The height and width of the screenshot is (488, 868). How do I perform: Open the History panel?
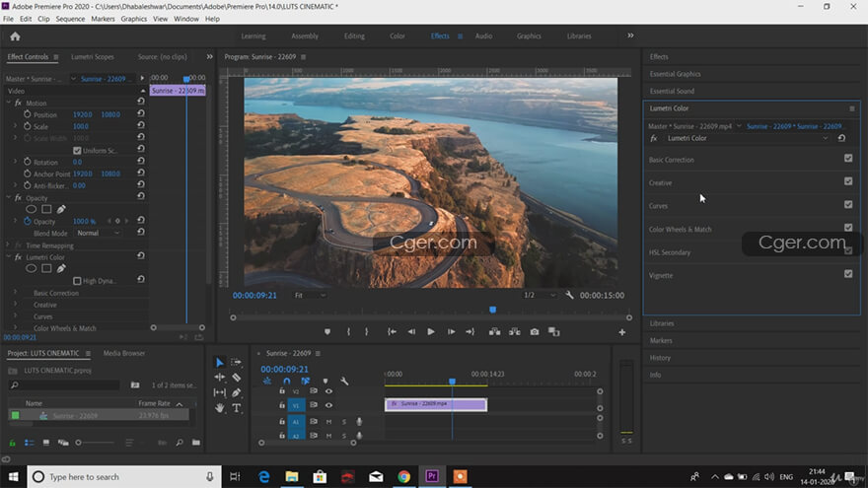tap(660, 358)
